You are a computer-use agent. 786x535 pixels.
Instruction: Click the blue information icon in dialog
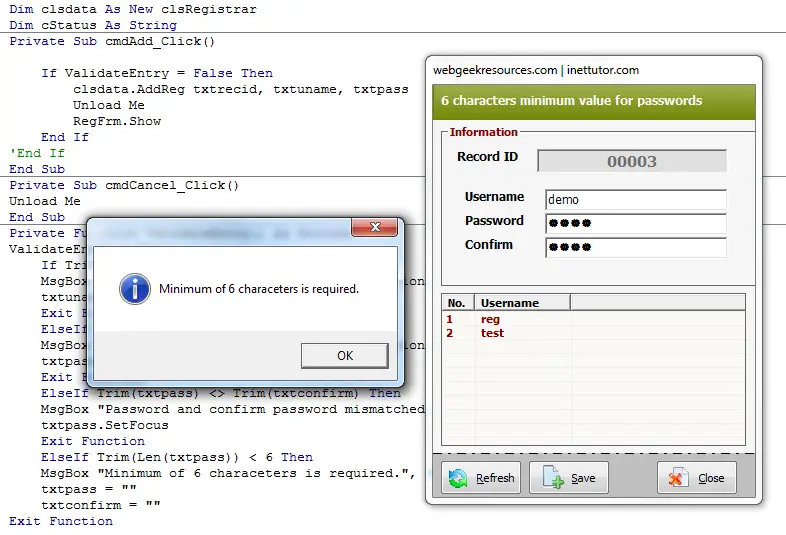point(135,289)
